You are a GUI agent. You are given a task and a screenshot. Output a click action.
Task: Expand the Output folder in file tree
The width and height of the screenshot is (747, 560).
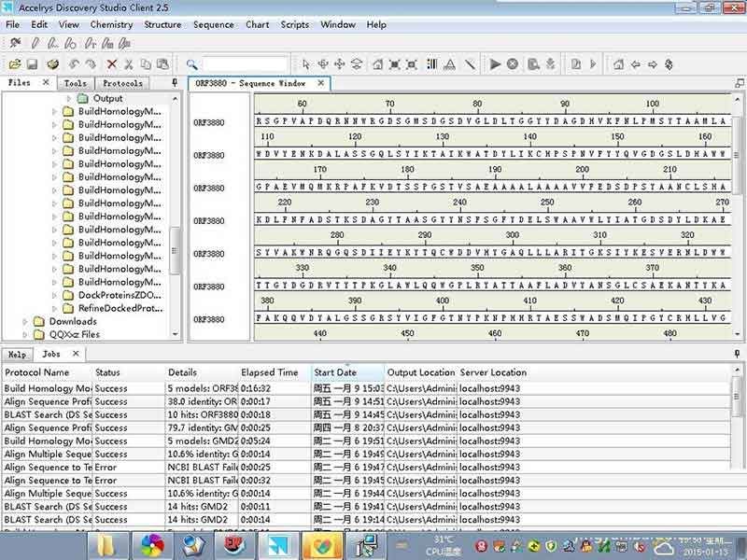pyautogui.click(x=68, y=99)
